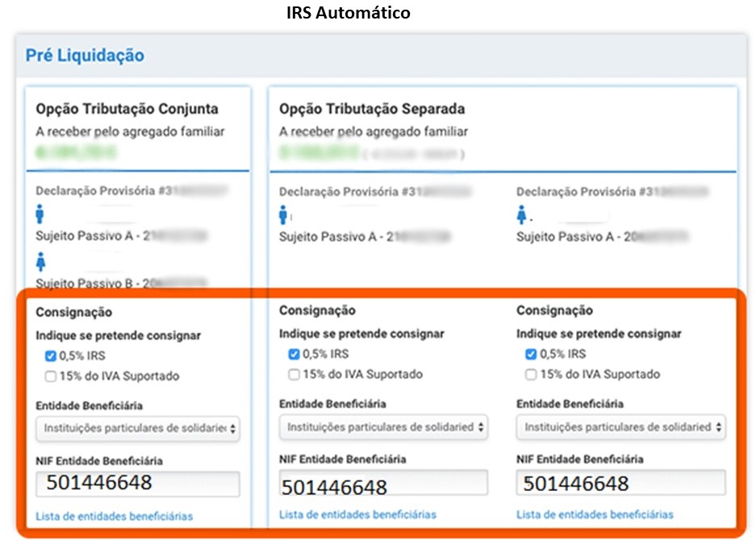
Task: Open Lista de entidades beneficiárias link, second Separada column
Action: click(595, 514)
